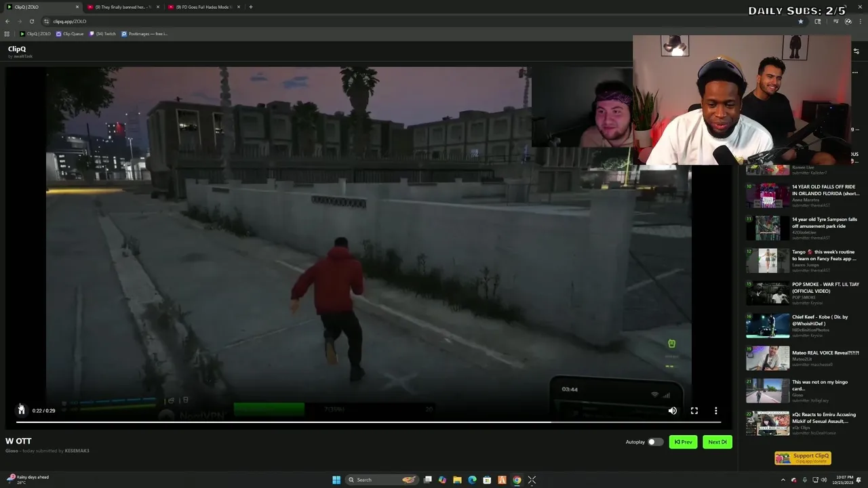Screen dimensions: 868x488
Task: Open the volume control in system tray
Action: click(824, 480)
